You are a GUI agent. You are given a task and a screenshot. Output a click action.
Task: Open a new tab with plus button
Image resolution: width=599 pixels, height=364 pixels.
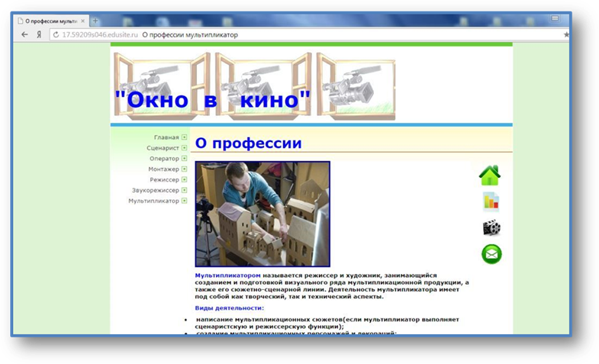click(x=95, y=21)
